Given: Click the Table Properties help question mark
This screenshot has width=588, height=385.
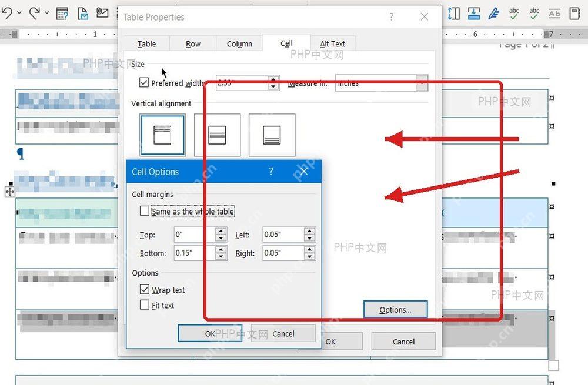Looking at the screenshot, I should point(391,16).
